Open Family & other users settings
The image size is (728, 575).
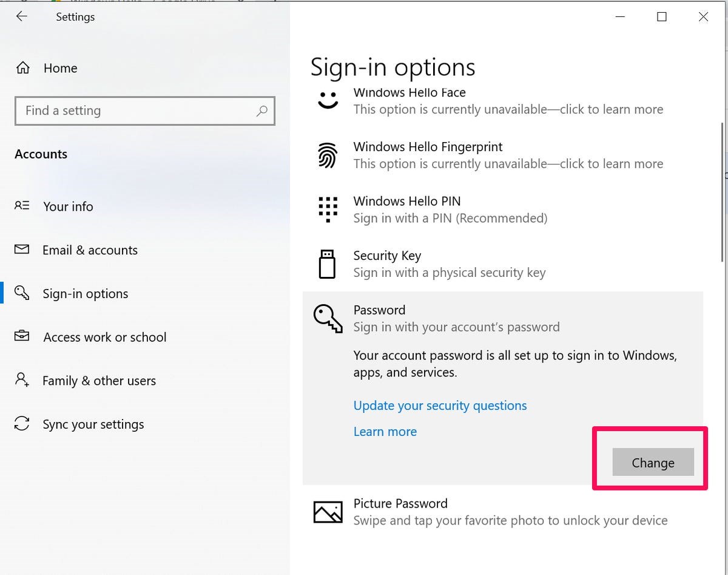[x=99, y=381]
